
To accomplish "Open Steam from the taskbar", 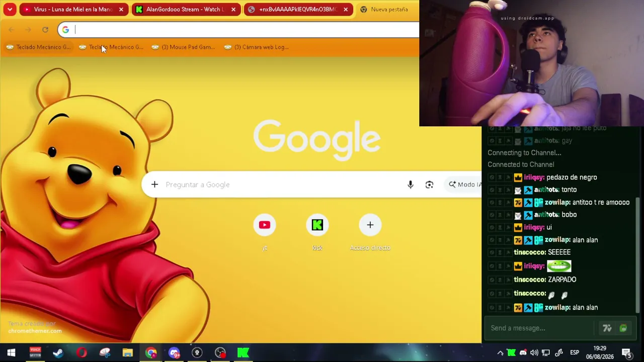I will coord(58,353).
